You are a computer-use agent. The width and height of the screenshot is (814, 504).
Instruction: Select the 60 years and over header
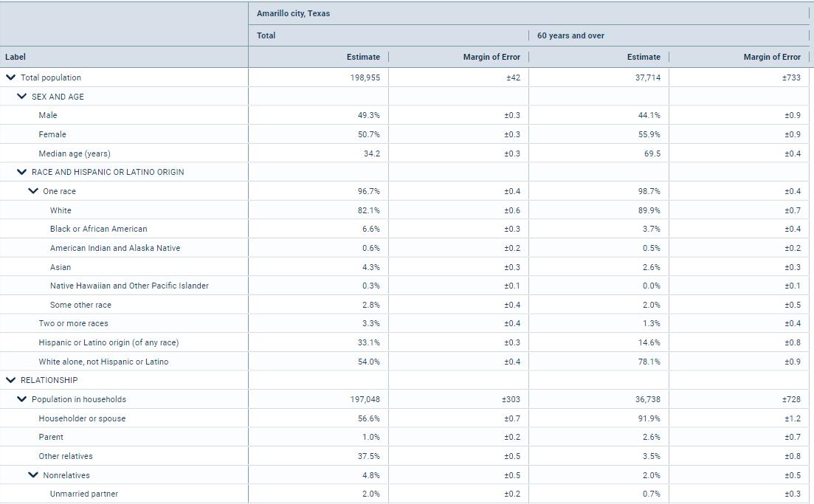pyautogui.click(x=570, y=35)
